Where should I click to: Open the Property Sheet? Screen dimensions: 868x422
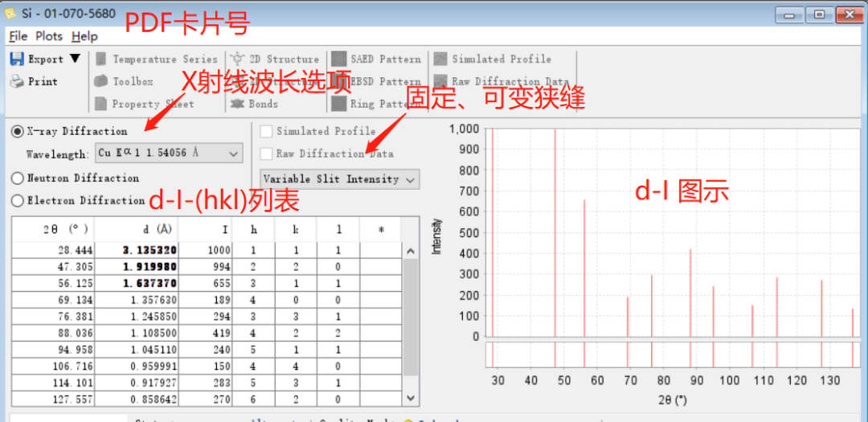[x=145, y=104]
